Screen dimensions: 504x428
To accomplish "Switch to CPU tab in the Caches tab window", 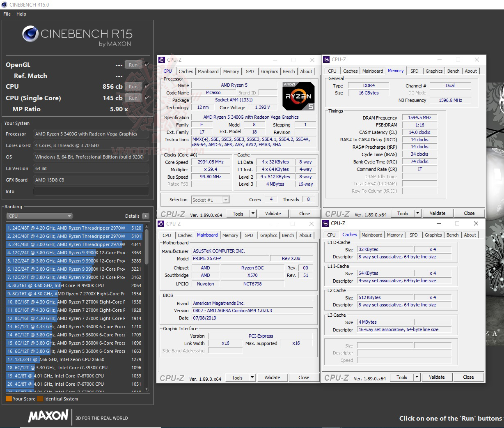I will click(x=331, y=235).
